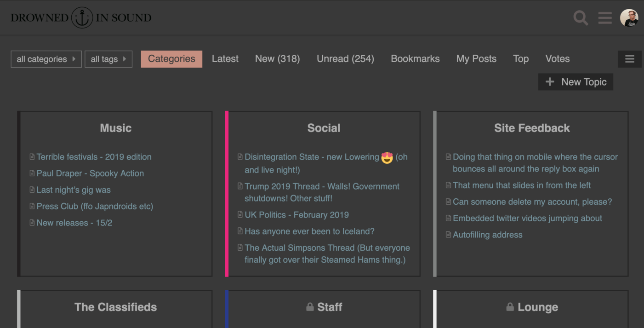The image size is (644, 328).
Task: Click document icon beside Trump 2019 Thread
Action: coord(240,186)
